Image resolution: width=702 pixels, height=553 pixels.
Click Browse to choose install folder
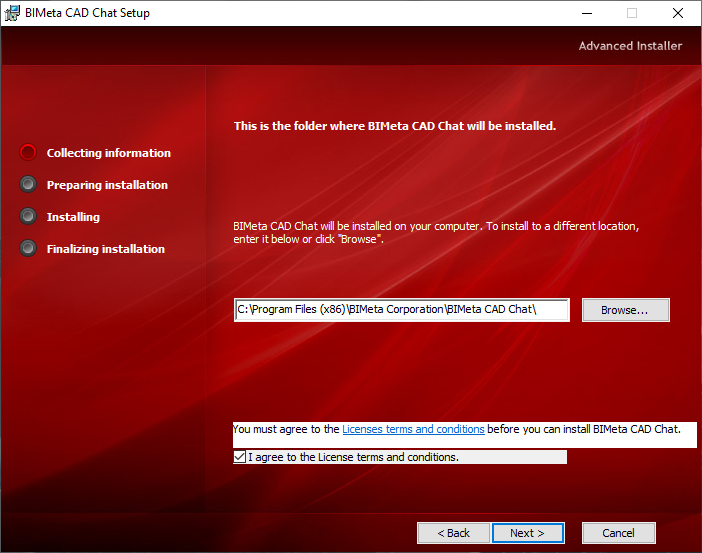(625, 310)
